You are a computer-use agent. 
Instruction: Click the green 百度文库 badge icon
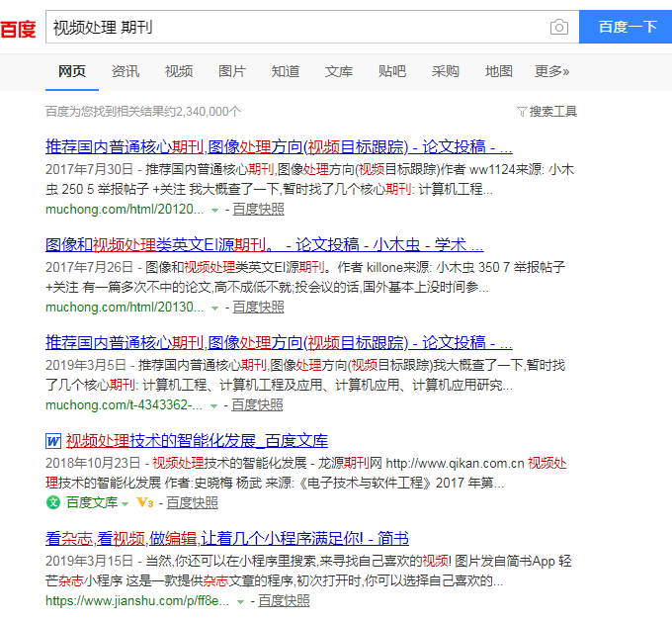tap(53, 502)
